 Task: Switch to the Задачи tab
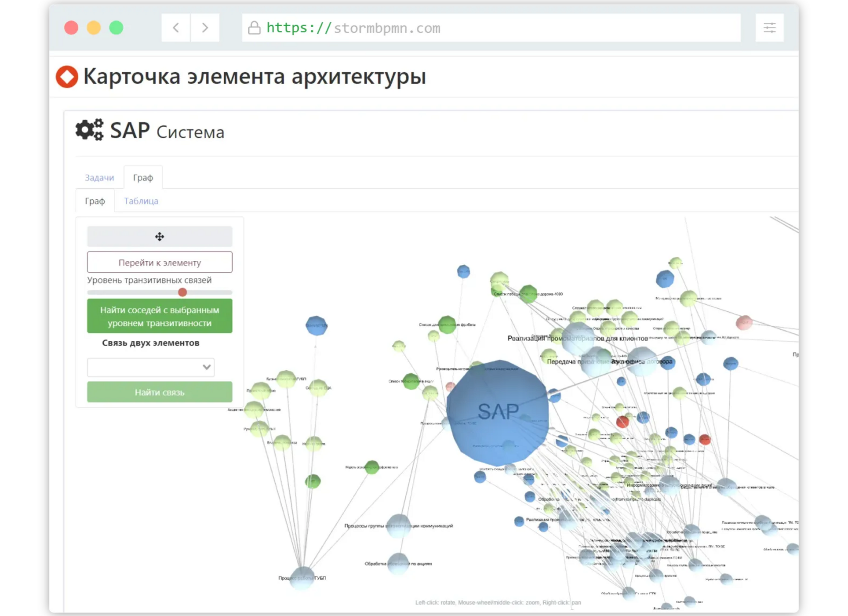coord(99,178)
